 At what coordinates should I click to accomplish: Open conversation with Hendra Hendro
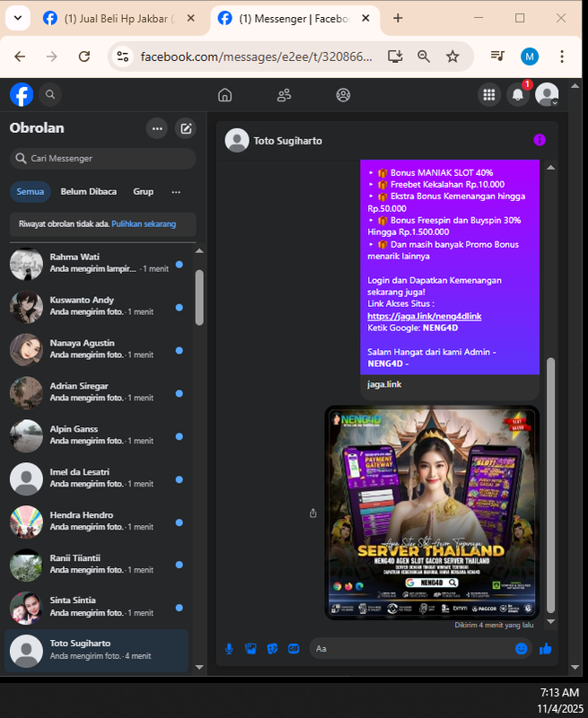[97, 522]
